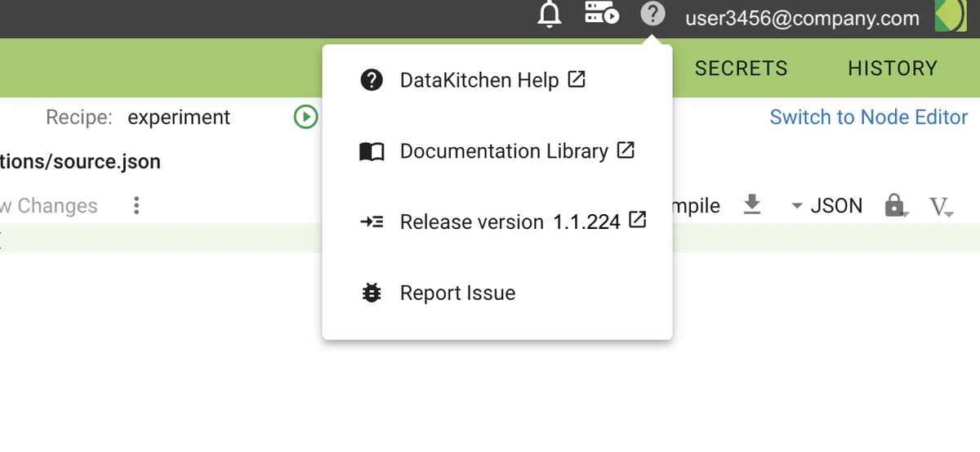This screenshot has height=452, width=980.
Task: Select DataKitchen Help menu item
Action: (x=479, y=80)
